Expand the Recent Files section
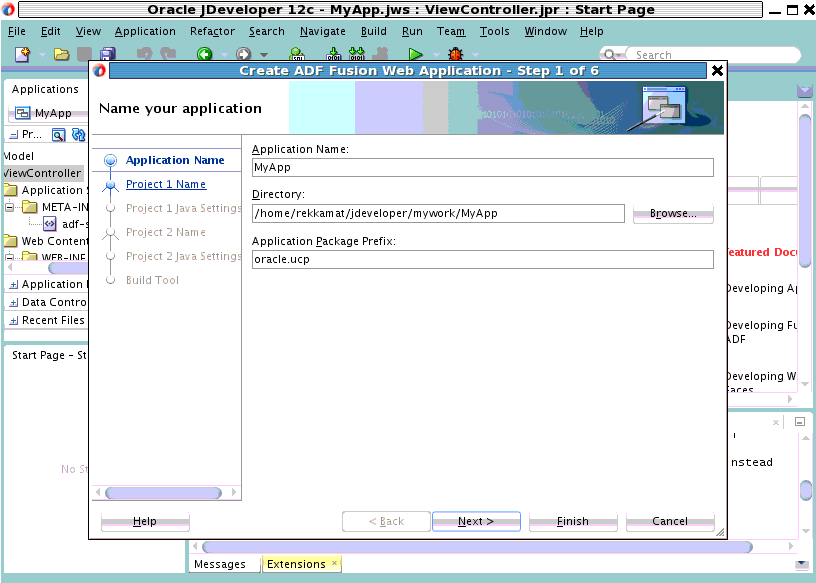The image size is (816, 583). (x=14, y=321)
